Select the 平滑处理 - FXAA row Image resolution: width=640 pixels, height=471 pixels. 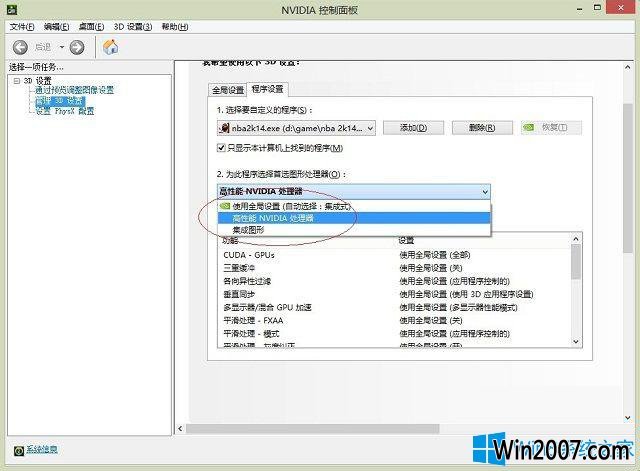click(x=394, y=320)
